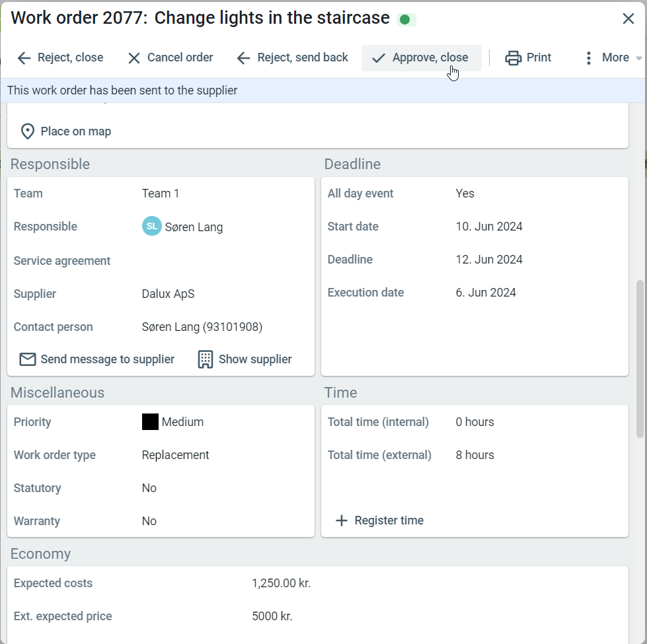Click the plus icon for Register time
Screen dimensions: 647x644
[341, 520]
